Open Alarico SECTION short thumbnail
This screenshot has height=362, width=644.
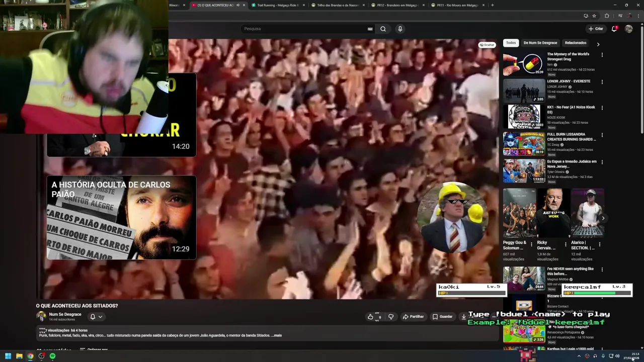588,213
